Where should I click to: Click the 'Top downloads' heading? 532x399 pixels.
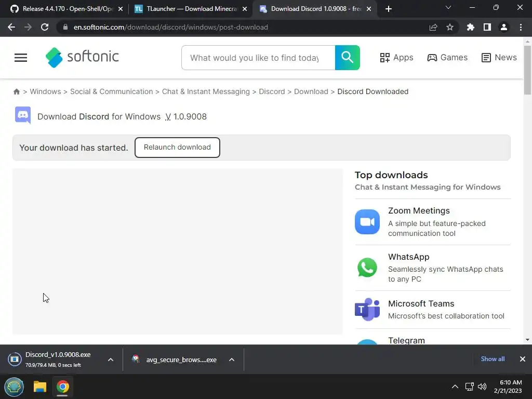tap(391, 175)
